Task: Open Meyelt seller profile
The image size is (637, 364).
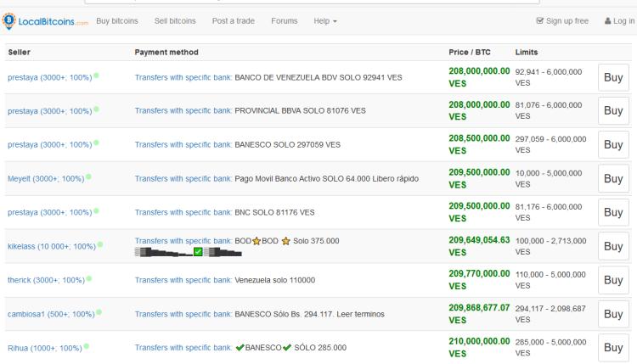Action: (46, 178)
